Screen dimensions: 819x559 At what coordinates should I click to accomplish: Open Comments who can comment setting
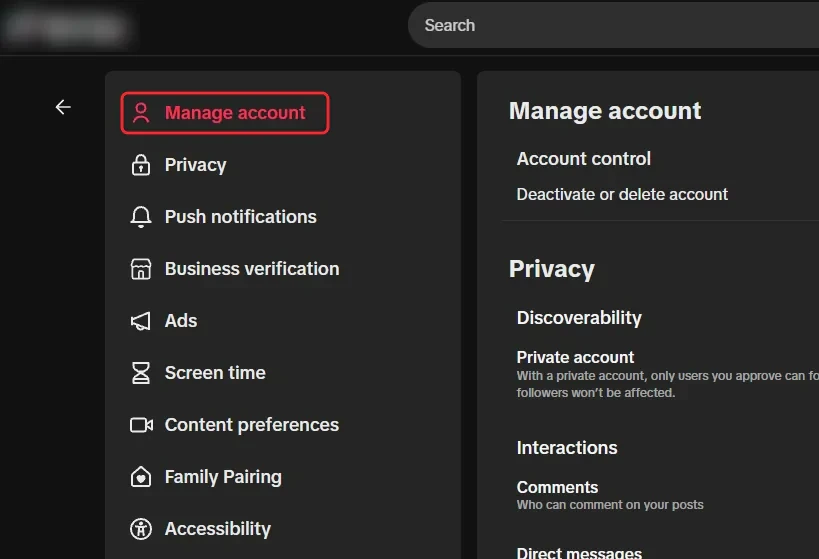[610, 495]
